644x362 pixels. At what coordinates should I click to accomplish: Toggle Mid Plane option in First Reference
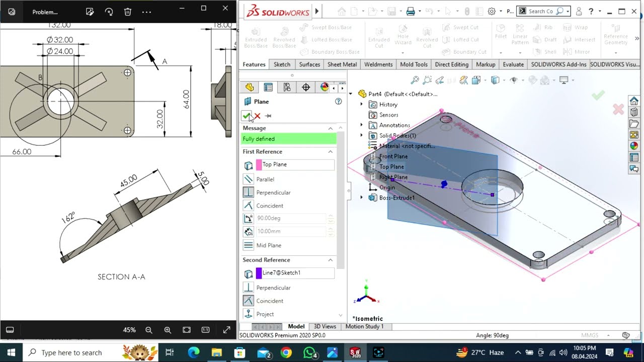pos(248,245)
